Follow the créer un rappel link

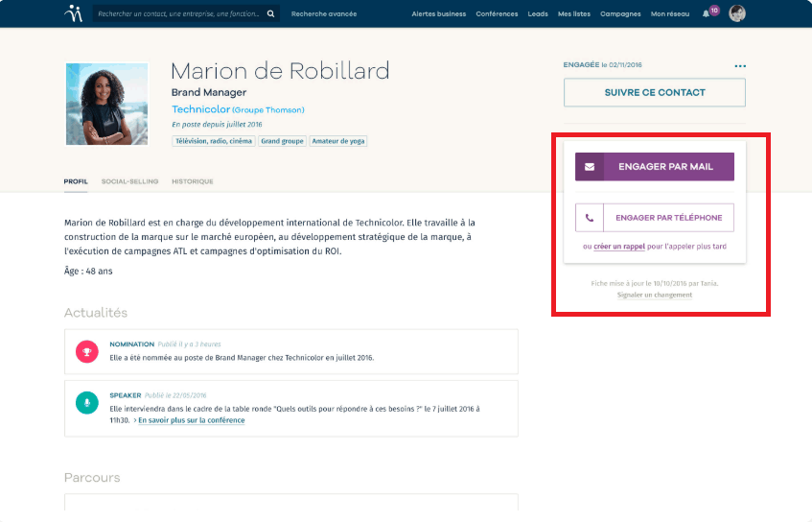coord(619,247)
